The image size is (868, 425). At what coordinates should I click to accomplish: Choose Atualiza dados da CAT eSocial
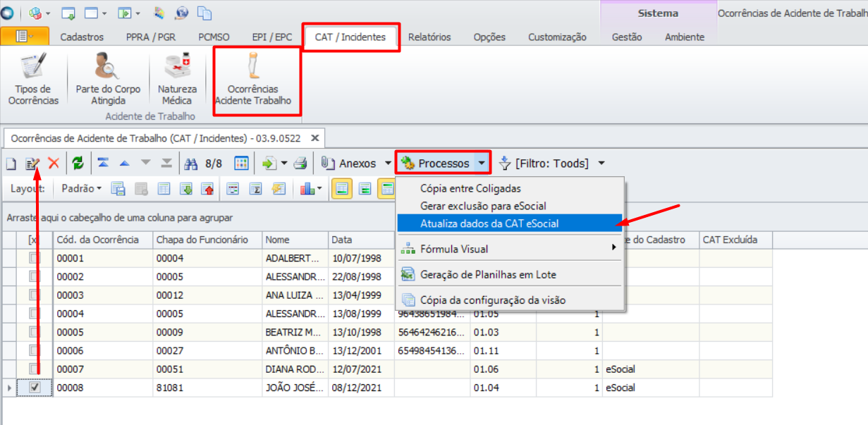click(x=510, y=224)
